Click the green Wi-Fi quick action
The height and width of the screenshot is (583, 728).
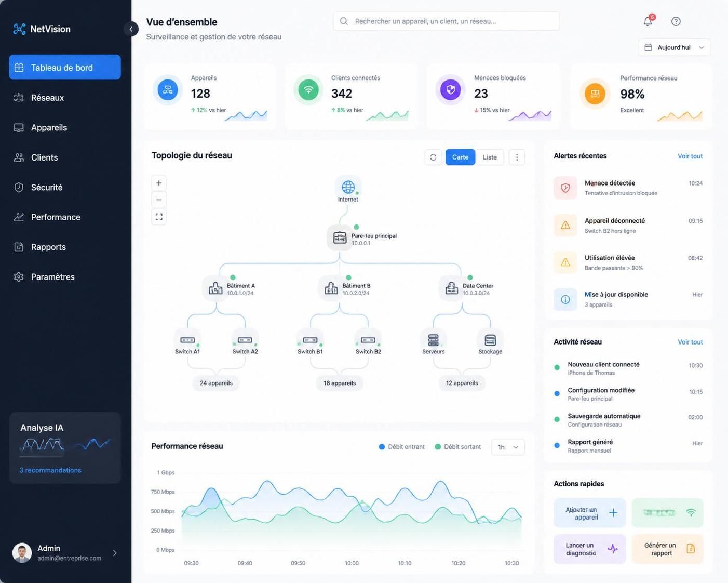pos(668,513)
